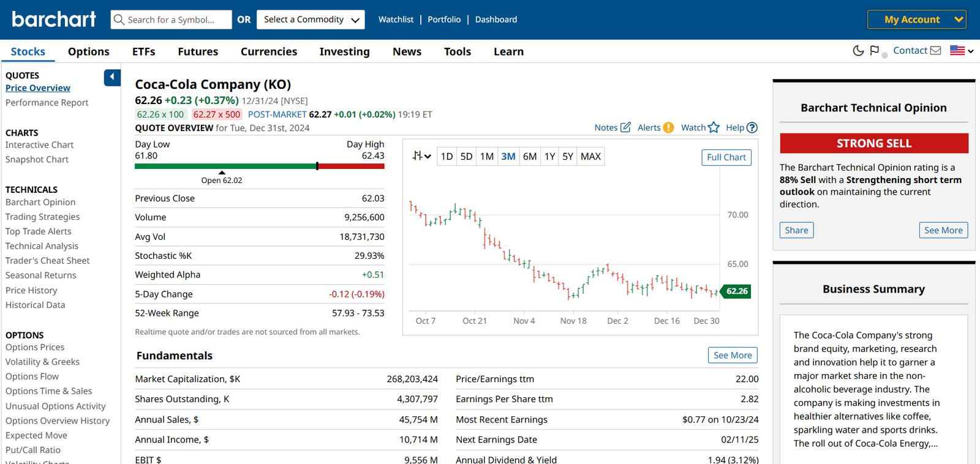Expand the My Account menu
The height and width of the screenshot is (464, 980).
(x=916, y=20)
